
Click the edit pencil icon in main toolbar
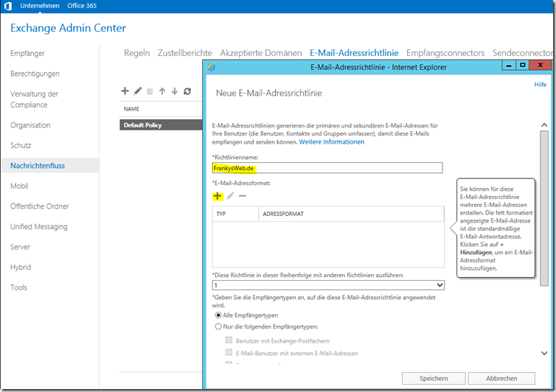[138, 91]
